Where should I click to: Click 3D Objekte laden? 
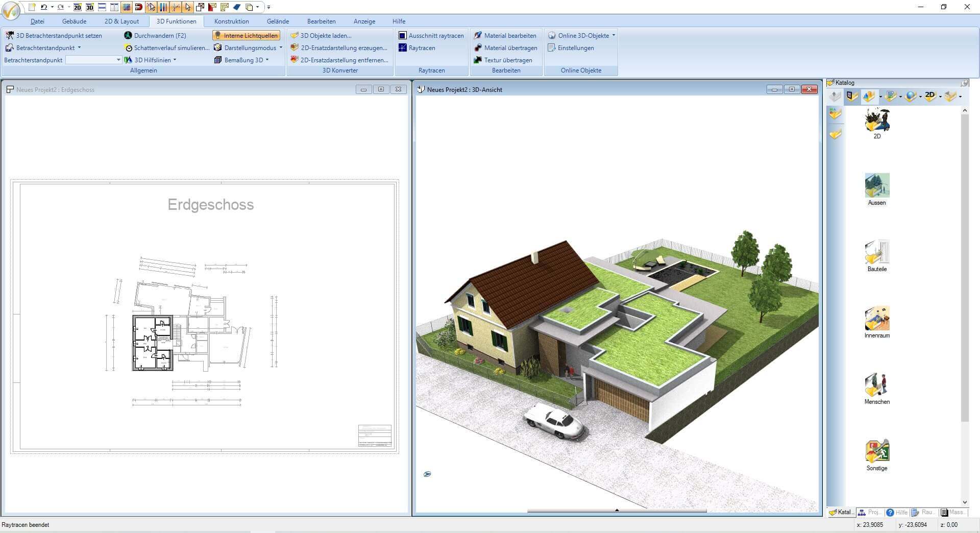tap(325, 35)
